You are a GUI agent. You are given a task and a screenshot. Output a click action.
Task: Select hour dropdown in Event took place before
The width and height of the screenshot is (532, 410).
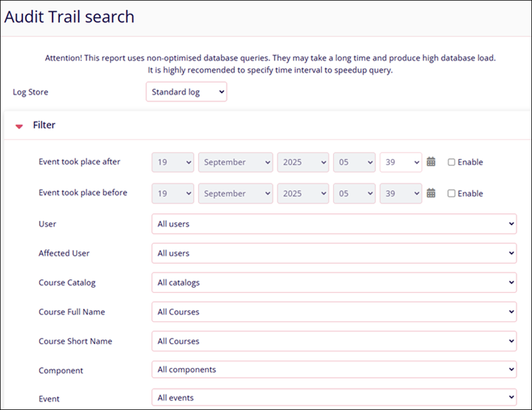pos(354,193)
